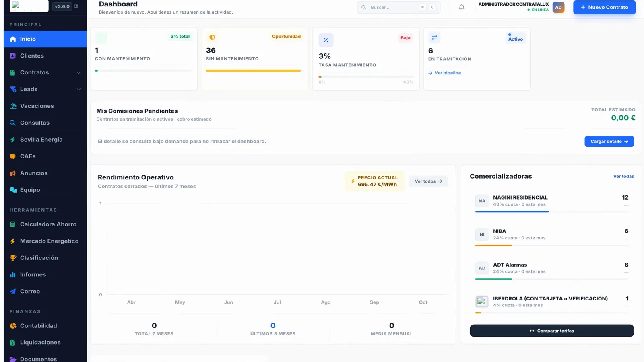Click the Clasificación trophy icon

[13, 258]
